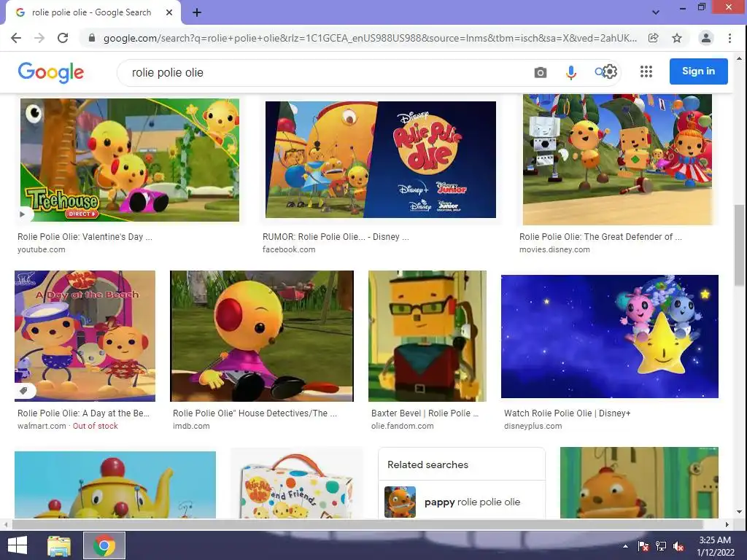Click the facebook.com source text
The width and height of the screenshot is (747, 560).
point(289,249)
